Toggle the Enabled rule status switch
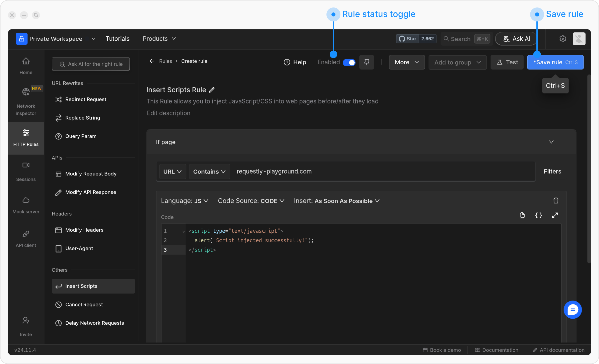599x364 pixels. tap(349, 62)
